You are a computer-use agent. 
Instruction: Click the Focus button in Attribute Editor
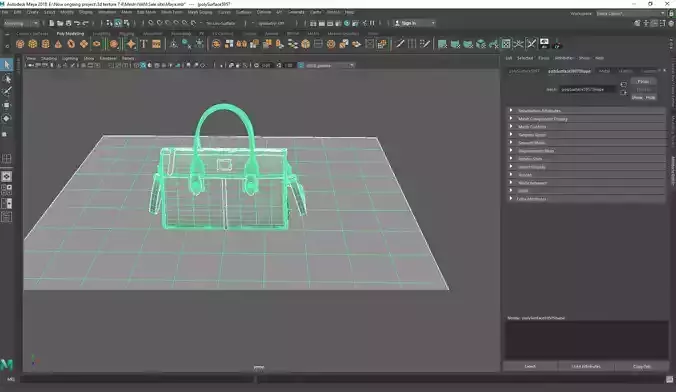[x=643, y=82]
